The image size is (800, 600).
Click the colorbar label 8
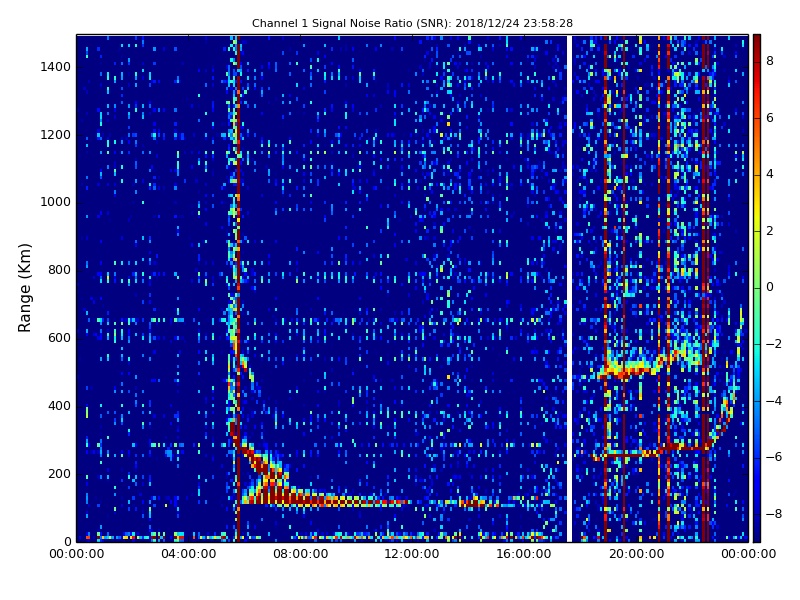tap(770, 61)
